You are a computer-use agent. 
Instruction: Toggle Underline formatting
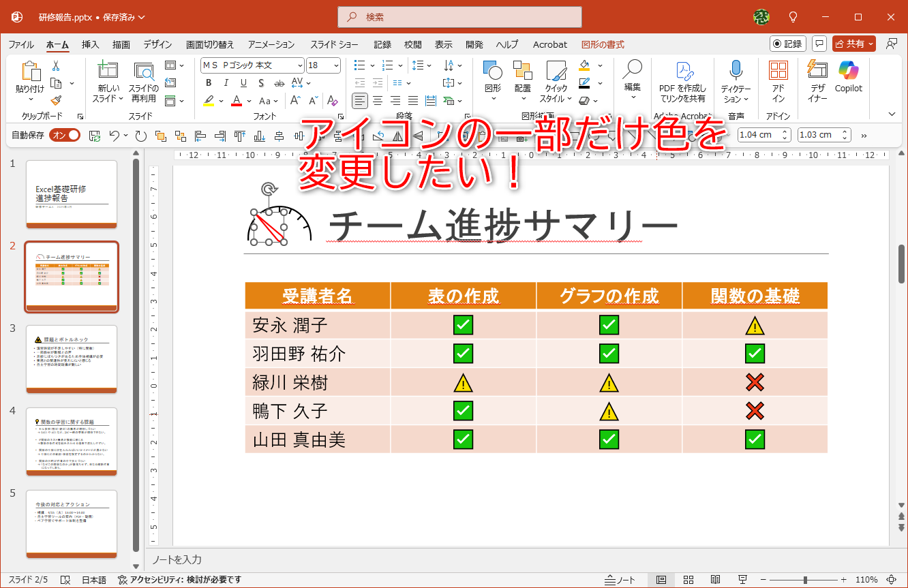tap(243, 83)
